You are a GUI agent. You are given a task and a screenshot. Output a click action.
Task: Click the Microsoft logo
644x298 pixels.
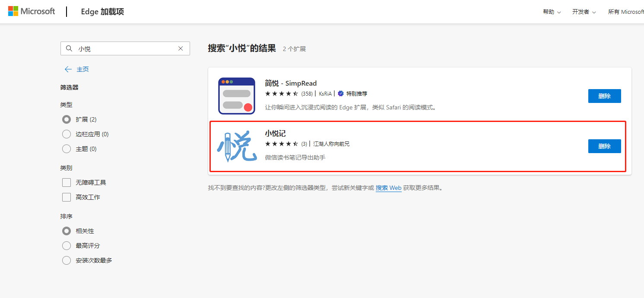(x=32, y=11)
